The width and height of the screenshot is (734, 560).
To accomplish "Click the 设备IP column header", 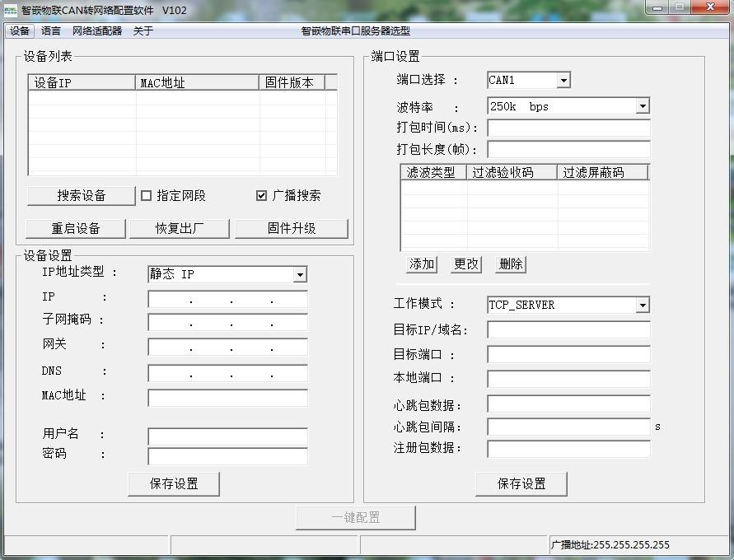I will tap(82, 82).
